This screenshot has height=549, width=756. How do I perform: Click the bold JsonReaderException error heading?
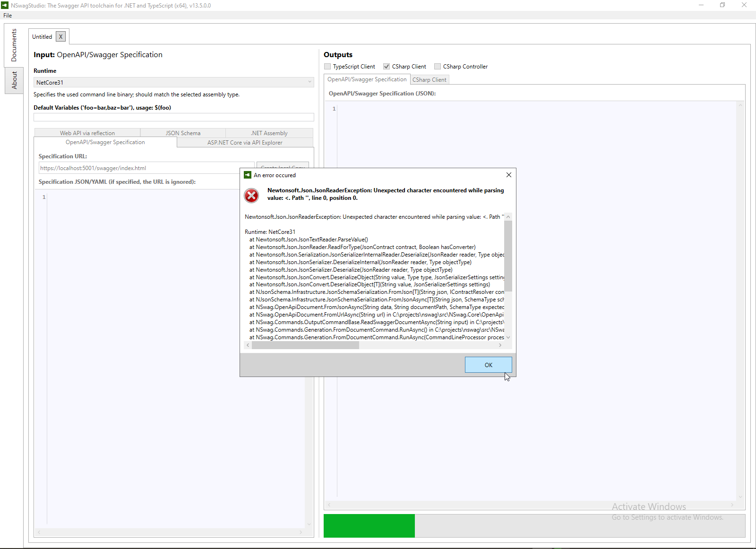coord(386,194)
